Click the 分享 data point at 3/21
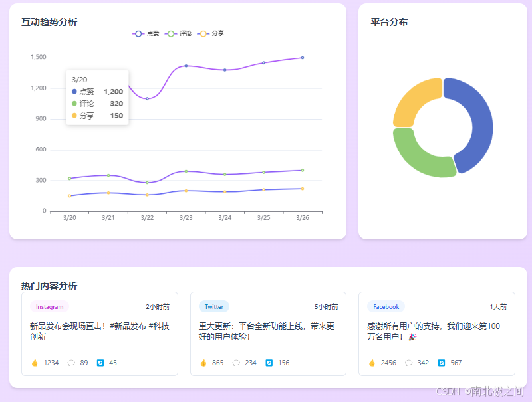This screenshot has height=402, width=532. (108, 193)
